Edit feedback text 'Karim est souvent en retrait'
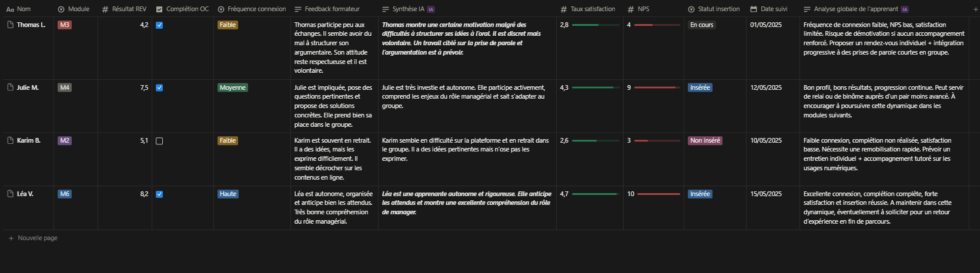This screenshot has width=980, height=273. (333, 159)
